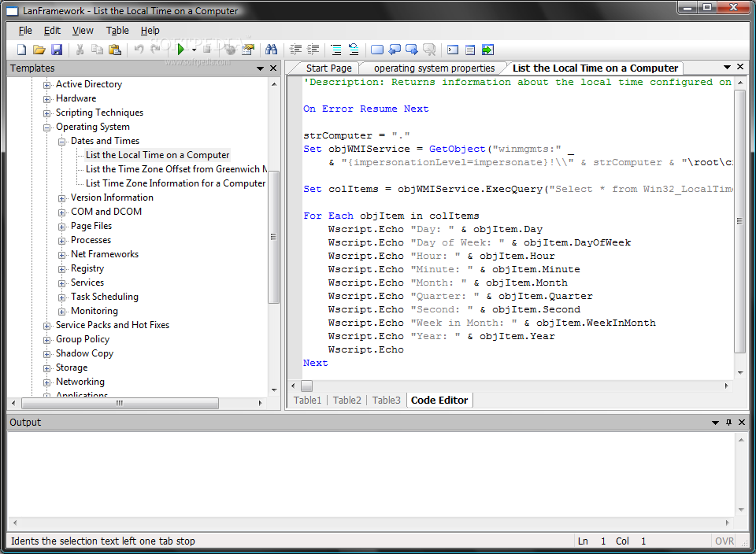Screen dimensions: 756x554
Task: Select the Registry tree item
Action: [x=87, y=268]
